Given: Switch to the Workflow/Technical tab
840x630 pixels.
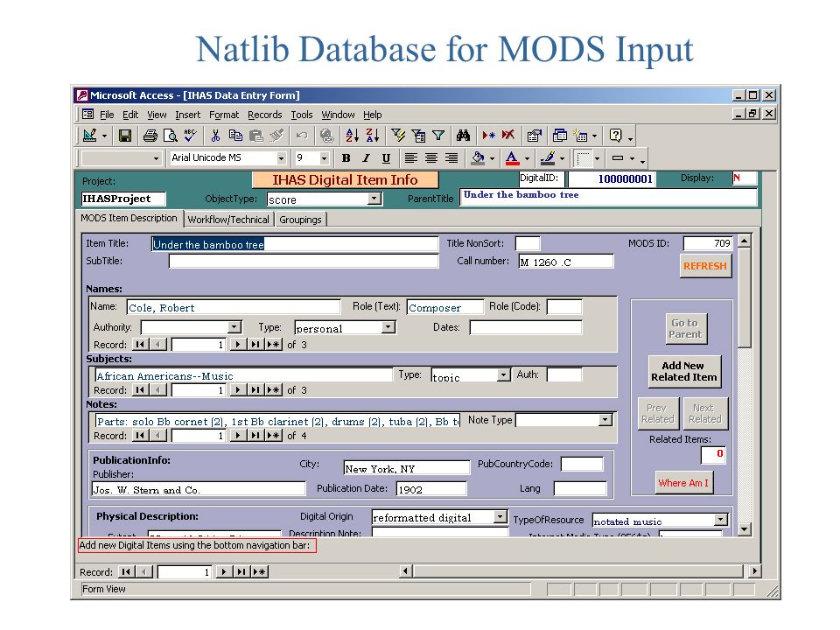Looking at the screenshot, I should click(228, 220).
